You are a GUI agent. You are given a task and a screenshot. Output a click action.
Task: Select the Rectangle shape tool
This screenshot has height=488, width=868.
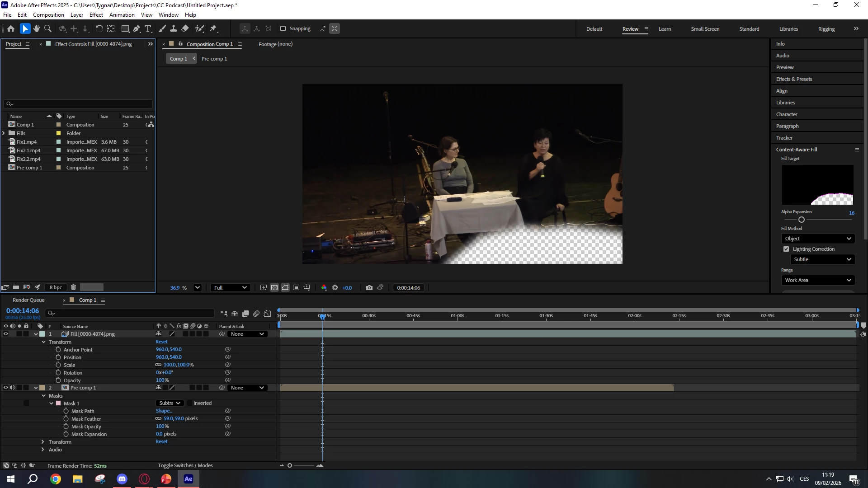(125, 28)
